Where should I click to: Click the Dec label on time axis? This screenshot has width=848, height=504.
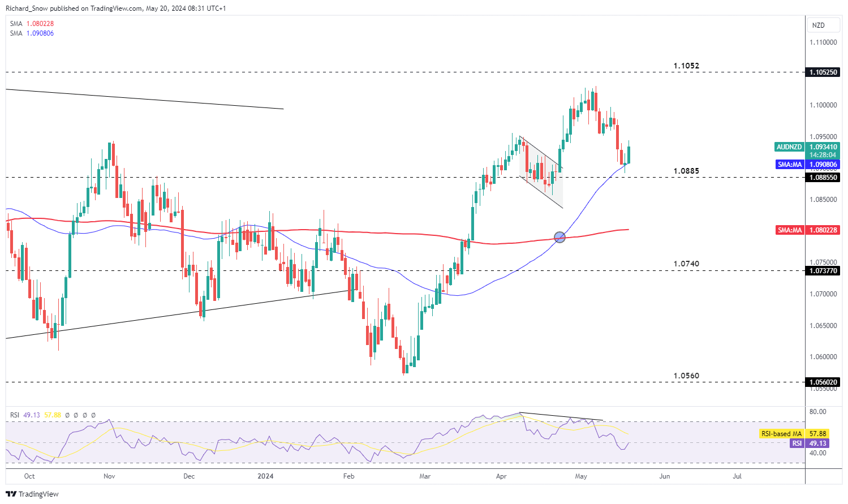coord(189,476)
